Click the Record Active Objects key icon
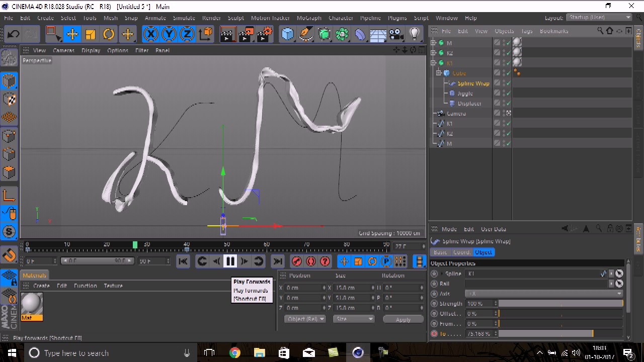Screen dimensions: 644x362 [x=296, y=261]
